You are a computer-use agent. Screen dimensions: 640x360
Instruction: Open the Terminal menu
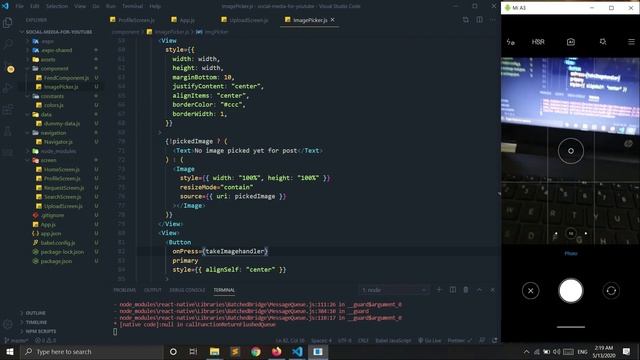point(133,6)
